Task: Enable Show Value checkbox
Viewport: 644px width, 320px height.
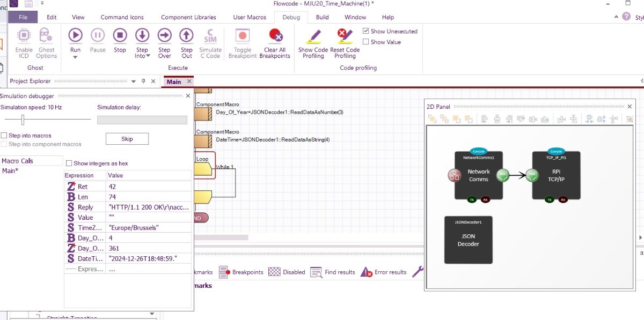Action: (x=366, y=42)
